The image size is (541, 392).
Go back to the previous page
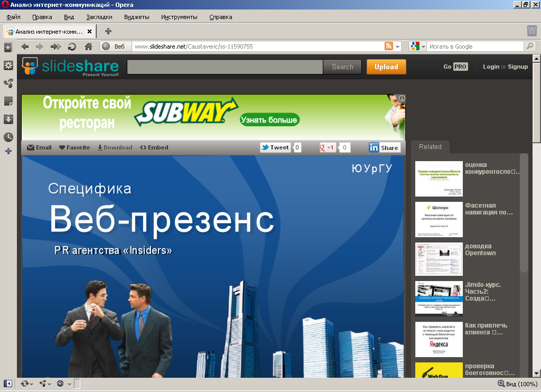25,46
